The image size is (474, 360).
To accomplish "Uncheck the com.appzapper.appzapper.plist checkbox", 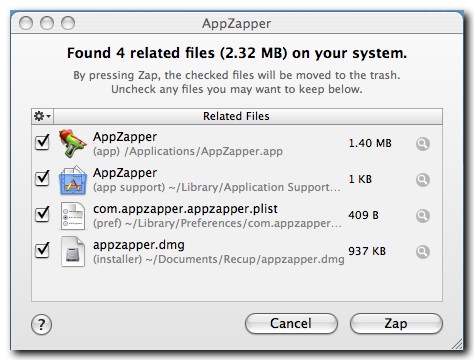I will [42, 214].
